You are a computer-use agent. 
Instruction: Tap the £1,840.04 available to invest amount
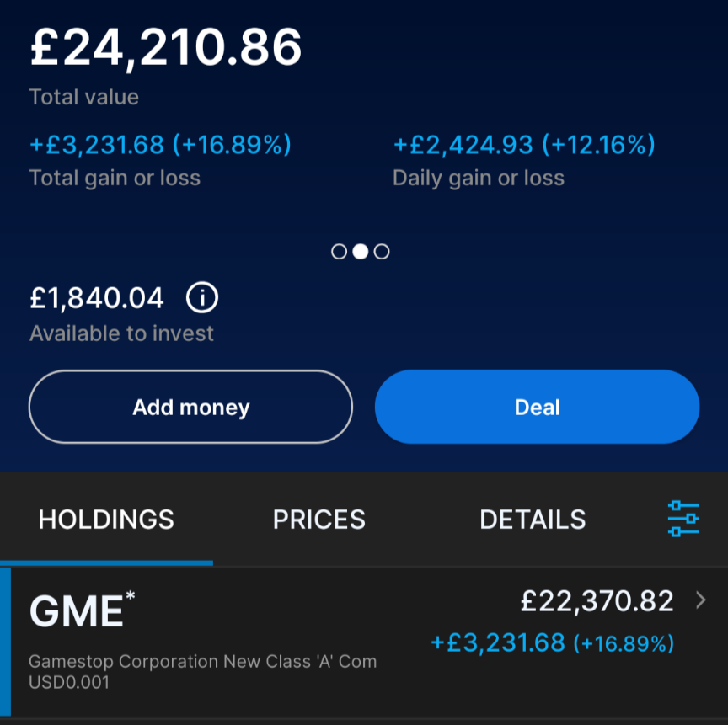(x=97, y=297)
